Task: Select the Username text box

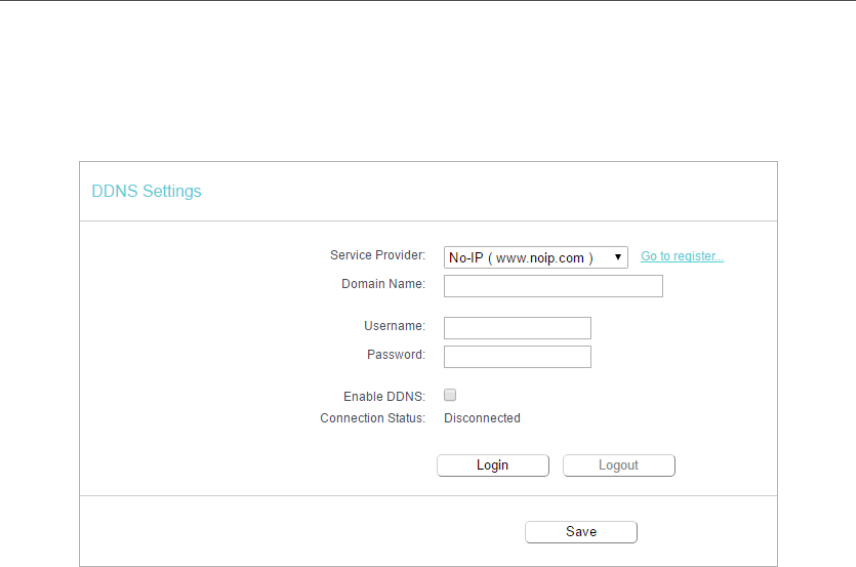Action: pyautogui.click(x=517, y=328)
